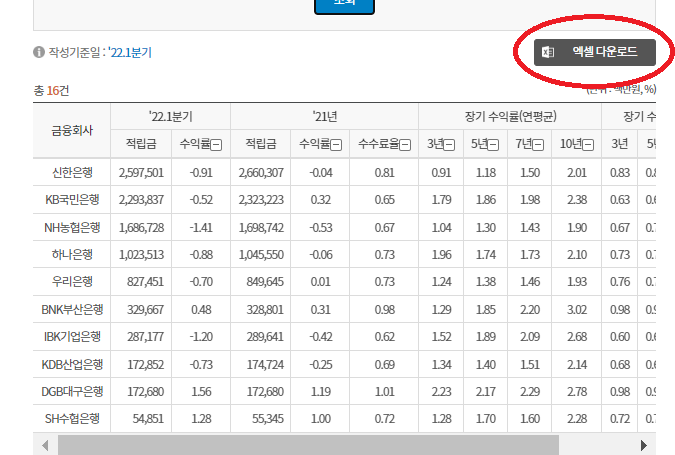Click the 장기 수익률(연평균) group header
This screenshot has width=675, height=455.
tap(510, 117)
